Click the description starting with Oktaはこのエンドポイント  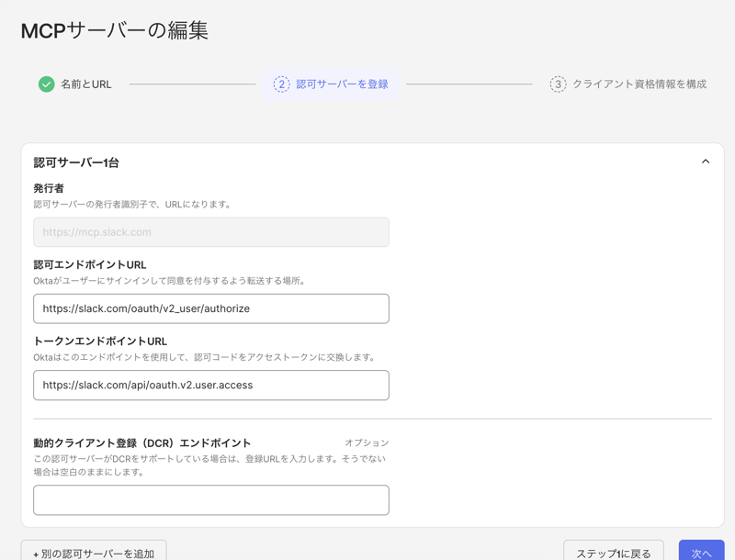tap(205, 357)
